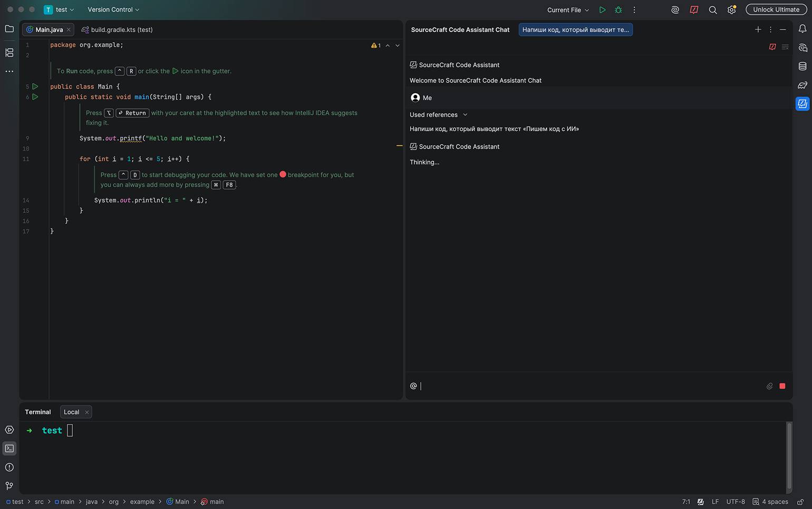Start debugging with the bug icon
The height and width of the screenshot is (509, 812).
coord(618,10)
